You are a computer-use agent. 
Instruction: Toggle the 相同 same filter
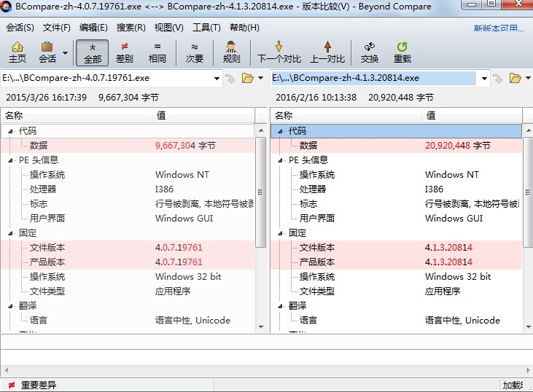(x=157, y=52)
